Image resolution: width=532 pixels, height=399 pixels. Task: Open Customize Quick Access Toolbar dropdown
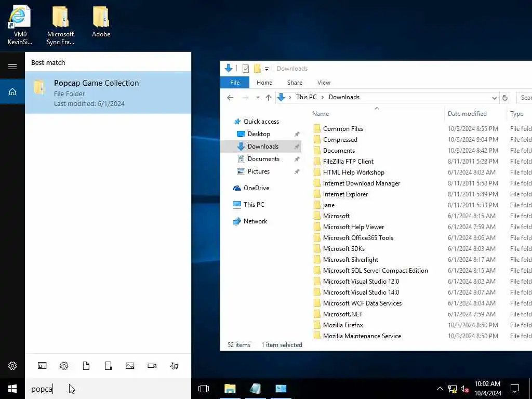[x=267, y=69]
